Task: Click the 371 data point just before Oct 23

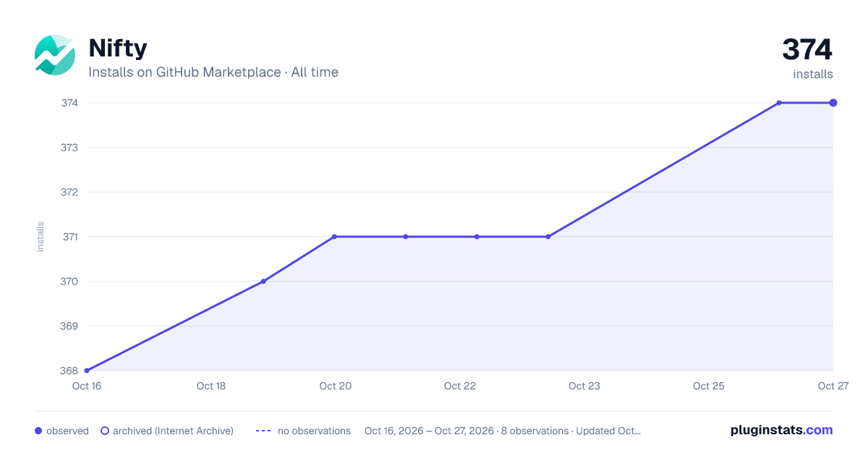Action: (x=548, y=237)
